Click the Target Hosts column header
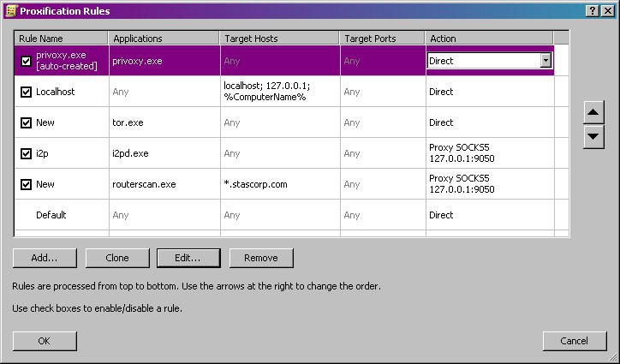Screen dimensions: 620x364 [280, 39]
